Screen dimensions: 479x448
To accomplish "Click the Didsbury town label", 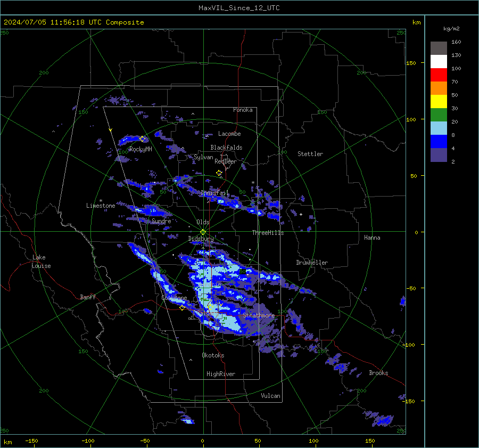I will [201, 239].
